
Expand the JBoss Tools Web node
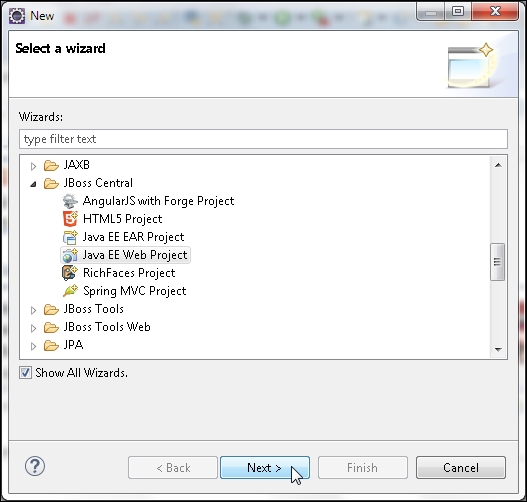tap(33, 328)
